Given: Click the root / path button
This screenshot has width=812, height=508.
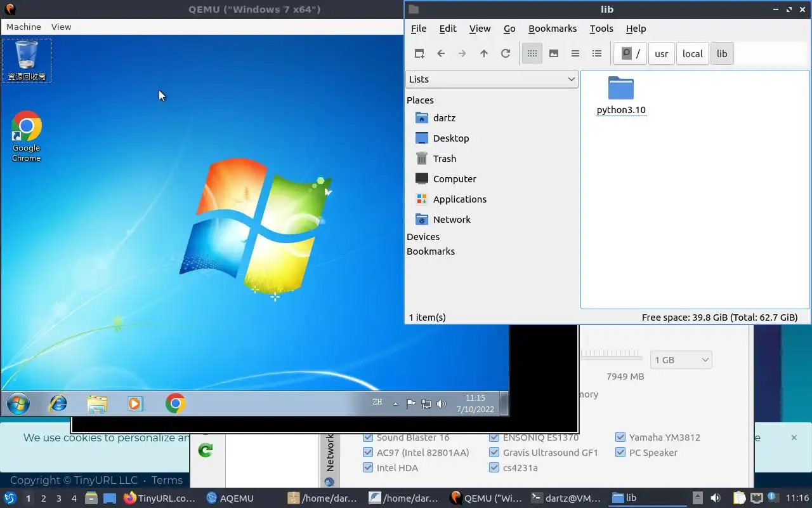Looking at the screenshot, I should coord(631,54).
